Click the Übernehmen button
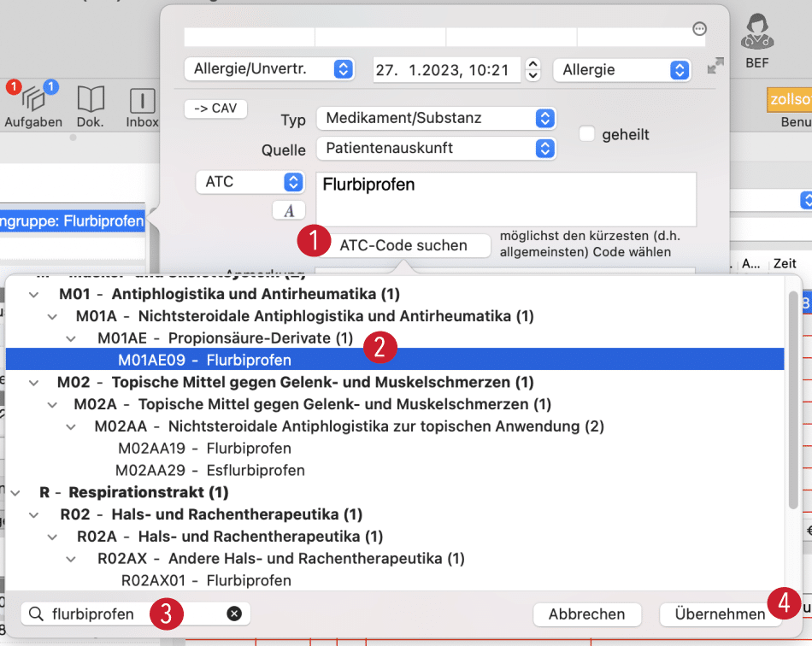Image resolution: width=812 pixels, height=646 pixels. (x=720, y=614)
